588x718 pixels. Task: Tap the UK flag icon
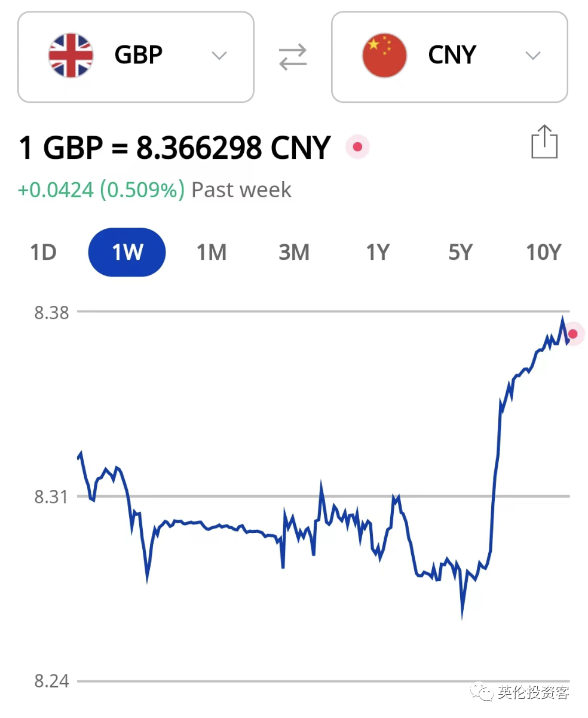tap(71, 56)
